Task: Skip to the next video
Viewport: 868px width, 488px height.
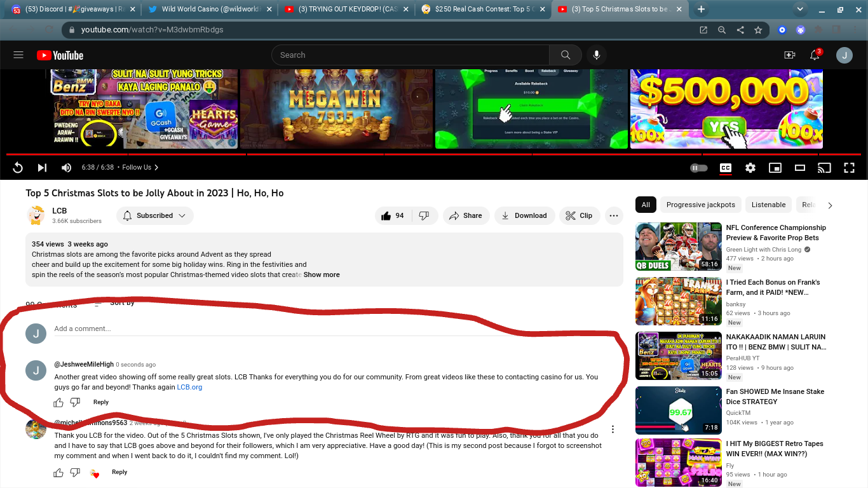Action: coord(42,168)
